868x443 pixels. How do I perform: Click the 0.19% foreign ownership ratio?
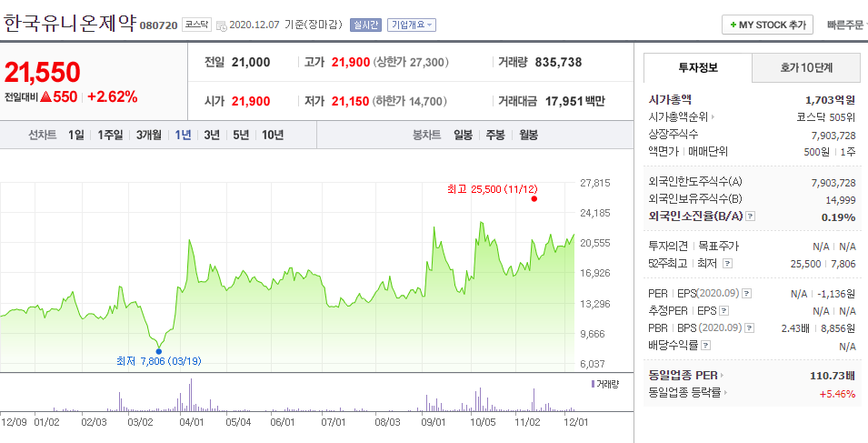tap(838, 217)
